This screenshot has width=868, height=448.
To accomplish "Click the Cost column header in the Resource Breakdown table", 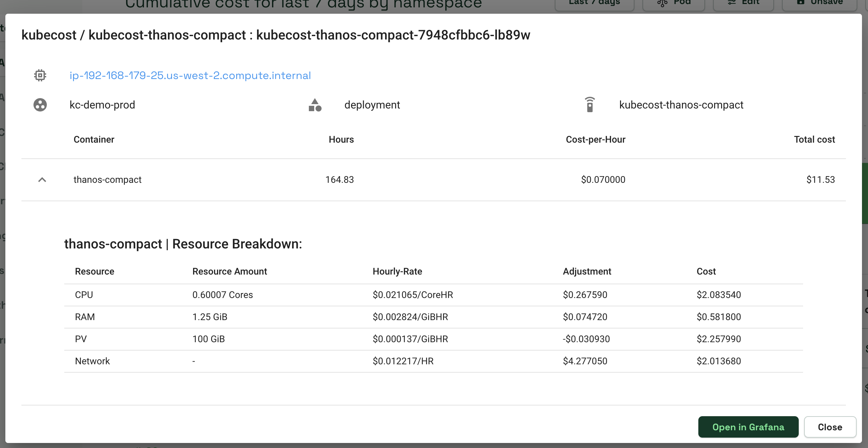I will [x=706, y=271].
